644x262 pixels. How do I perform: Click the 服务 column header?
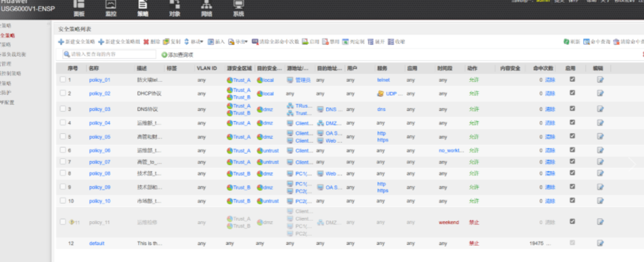click(382, 68)
